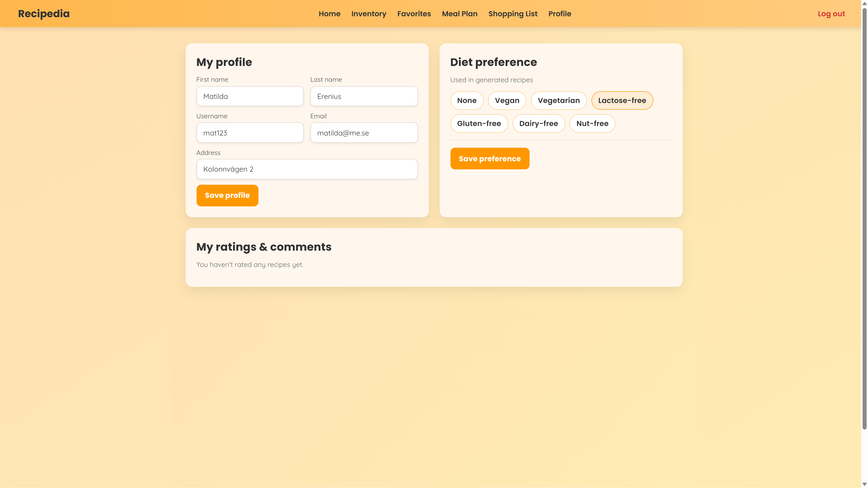Go to the Inventory page
Image resolution: width=868 pixels, height=488 pixels.
[369, 14]
